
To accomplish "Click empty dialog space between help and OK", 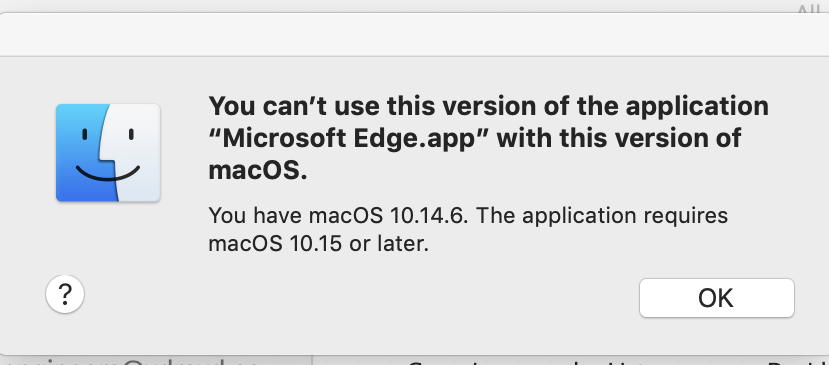I will pyautogui.click(x=360, y=296).
